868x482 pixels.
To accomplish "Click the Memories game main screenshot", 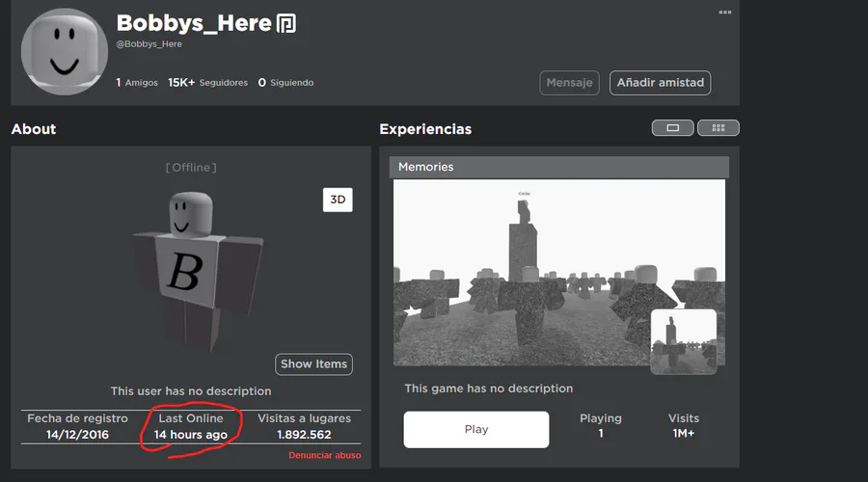I will coord(559,272).
